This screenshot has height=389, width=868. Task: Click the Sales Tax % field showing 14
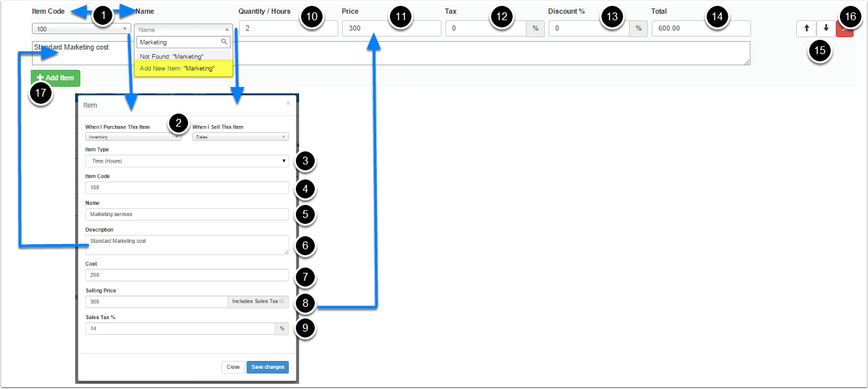coord(180,328)
